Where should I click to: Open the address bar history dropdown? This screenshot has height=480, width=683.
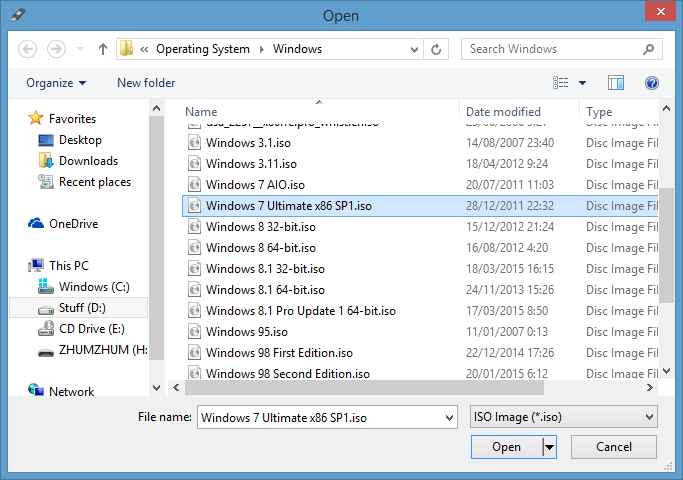(x=415, y=49)
